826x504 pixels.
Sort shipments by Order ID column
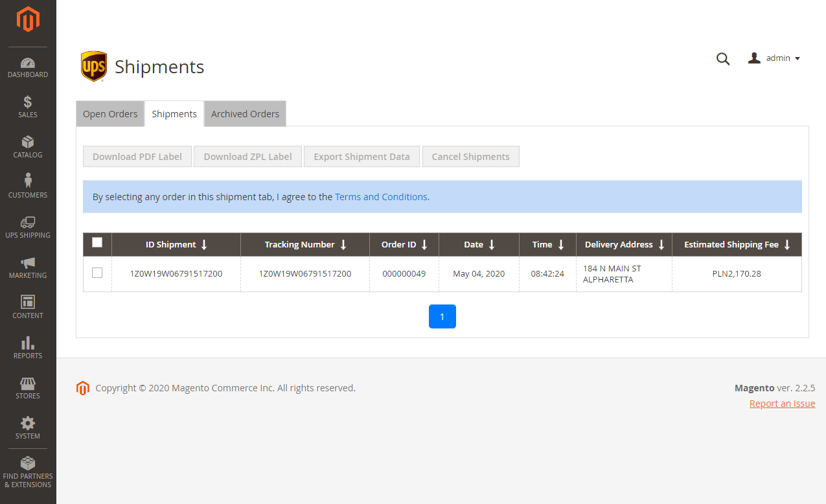(x=404, y=244)
